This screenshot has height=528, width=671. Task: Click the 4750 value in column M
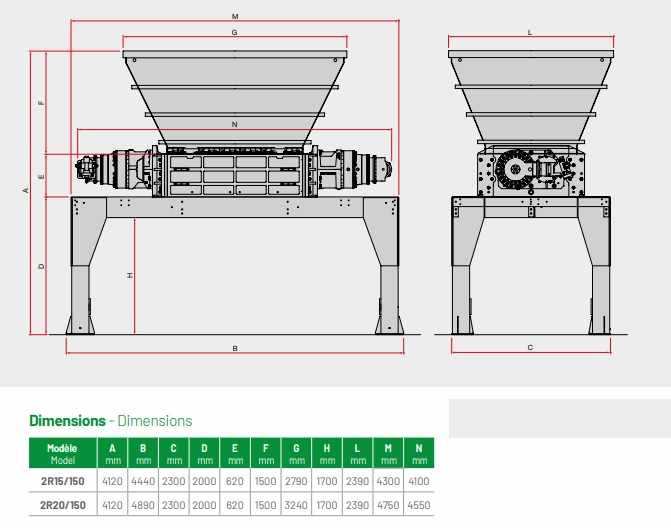point(388,506)
